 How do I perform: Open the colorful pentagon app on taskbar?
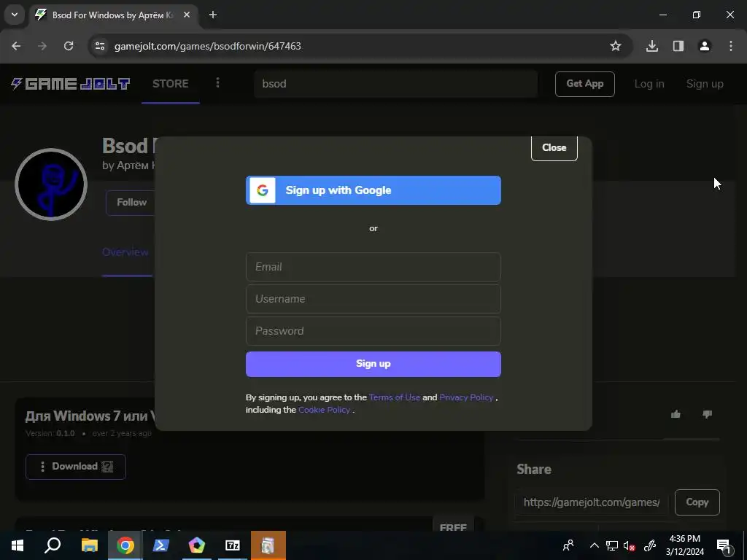click(x=197, y=545)
